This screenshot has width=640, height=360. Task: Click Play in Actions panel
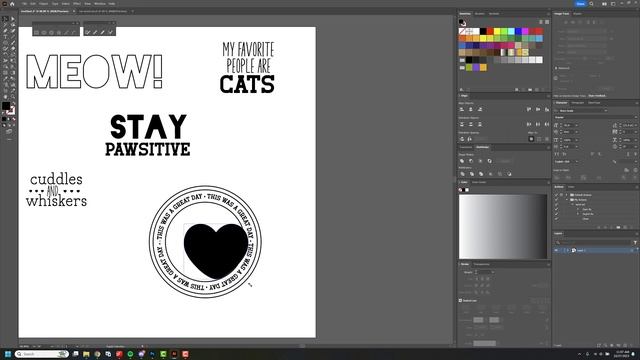(611, 227)
